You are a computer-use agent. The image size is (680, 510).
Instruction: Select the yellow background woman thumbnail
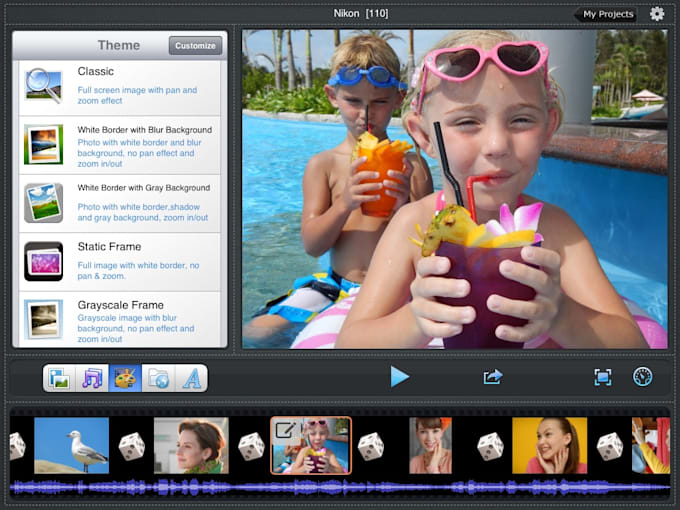549,445
